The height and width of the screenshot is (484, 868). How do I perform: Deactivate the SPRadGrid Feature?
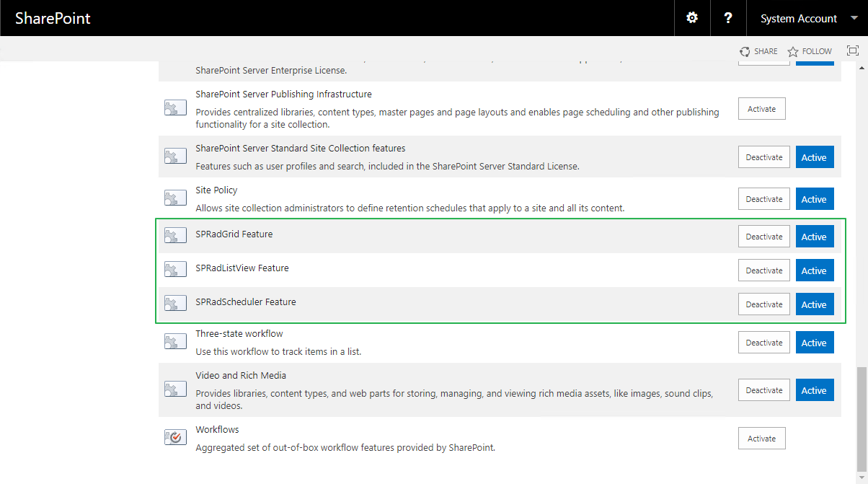click(x=764, y=237)
